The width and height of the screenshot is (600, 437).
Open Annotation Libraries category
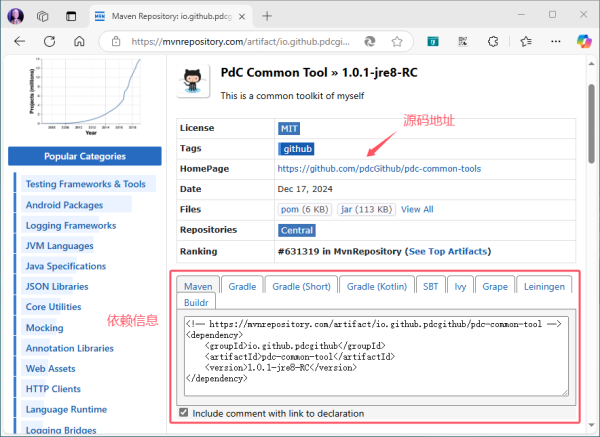[70, 348]
